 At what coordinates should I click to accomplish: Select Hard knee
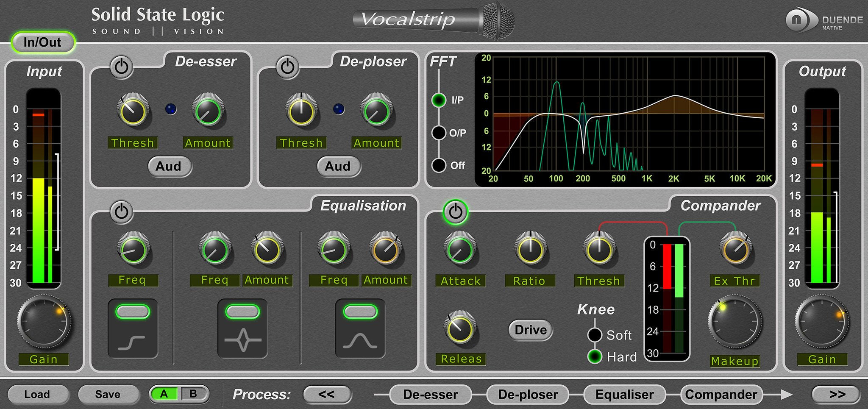coord(595,356)
